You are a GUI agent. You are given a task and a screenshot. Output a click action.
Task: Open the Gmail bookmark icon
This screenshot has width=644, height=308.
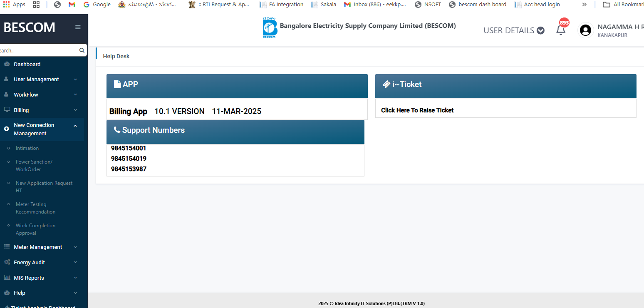(72, 5)
